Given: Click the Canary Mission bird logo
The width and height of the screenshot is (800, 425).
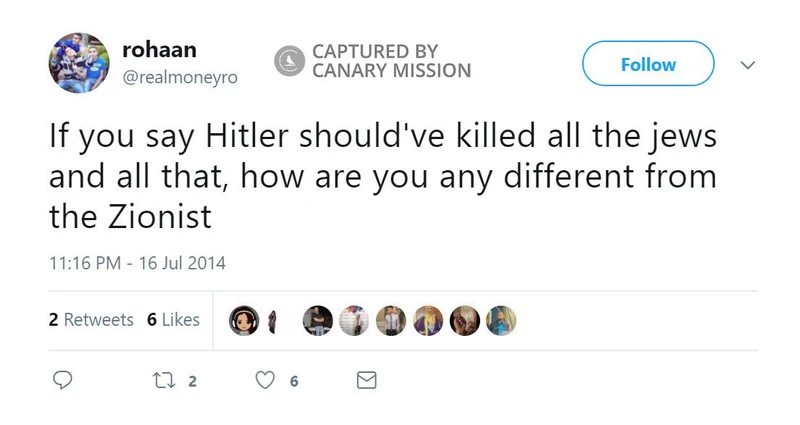Looking at the screenshot, I should point(290,60).
